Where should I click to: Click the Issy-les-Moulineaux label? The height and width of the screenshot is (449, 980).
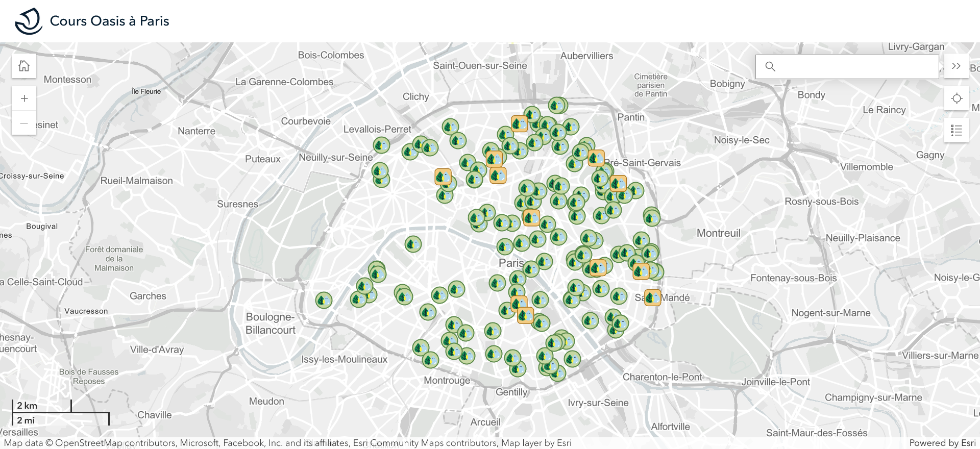click(345, 359)
